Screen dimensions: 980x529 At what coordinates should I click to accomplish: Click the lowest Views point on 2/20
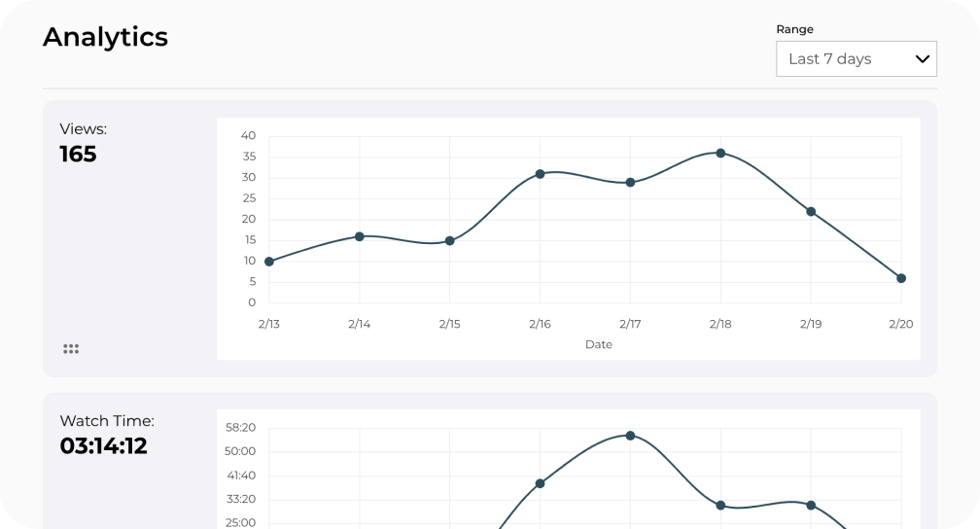[x=901, y=278]
